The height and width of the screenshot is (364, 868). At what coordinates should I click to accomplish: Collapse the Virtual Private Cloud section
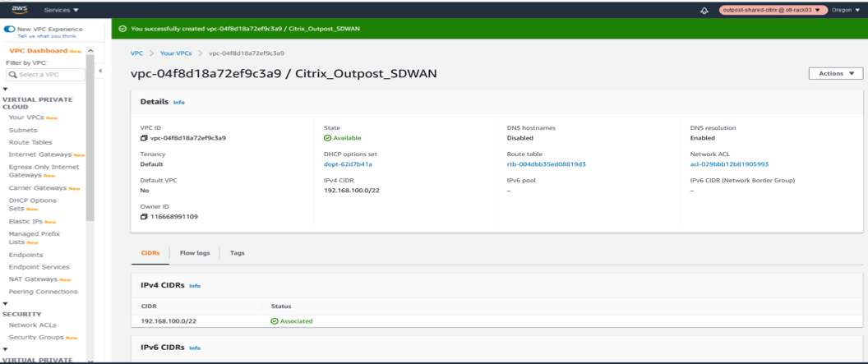[6, 89]
